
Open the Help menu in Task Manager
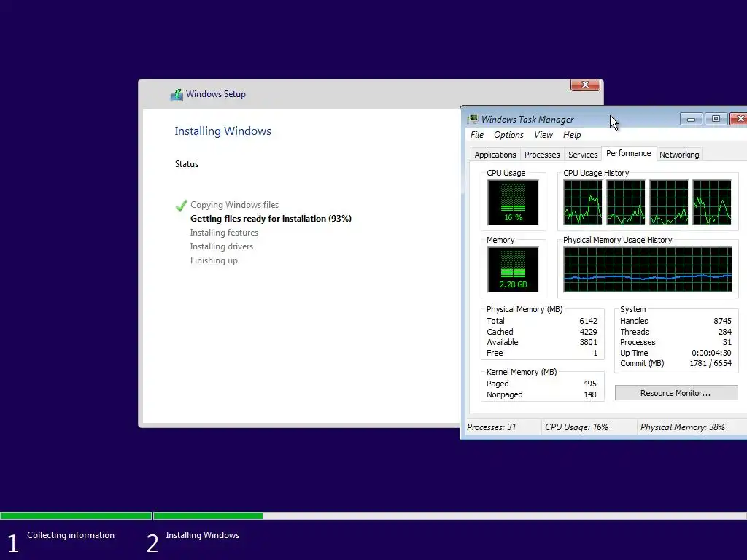(x=572, y=135)
